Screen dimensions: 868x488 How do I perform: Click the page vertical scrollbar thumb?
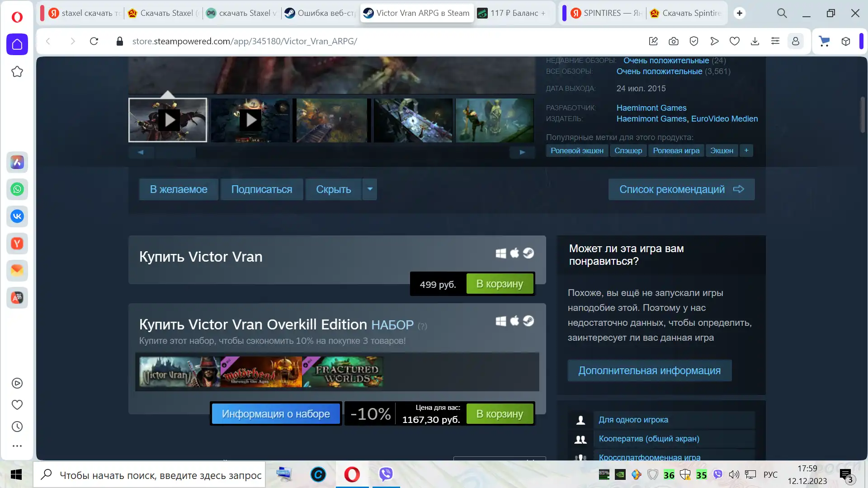tap(862, 115)
